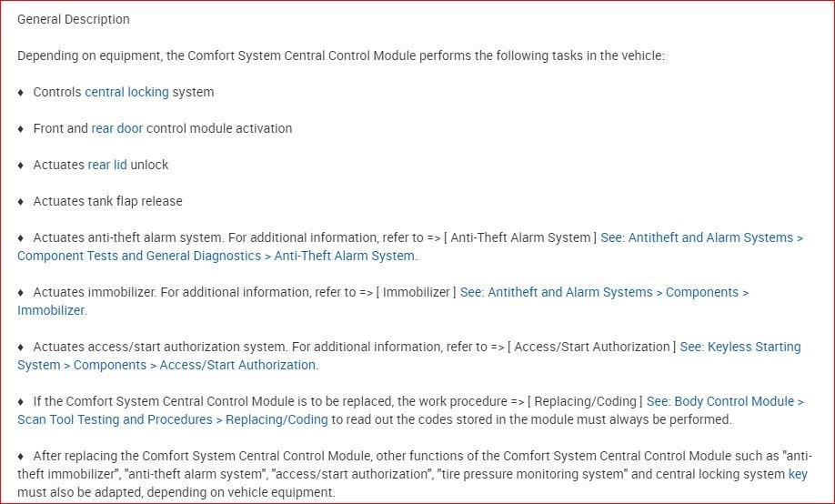Click the "General Description" heading

pos(74,19)
